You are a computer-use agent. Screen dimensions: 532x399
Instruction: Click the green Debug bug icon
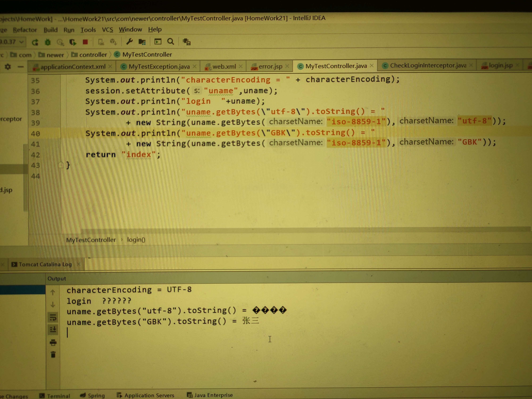(48, 42)
